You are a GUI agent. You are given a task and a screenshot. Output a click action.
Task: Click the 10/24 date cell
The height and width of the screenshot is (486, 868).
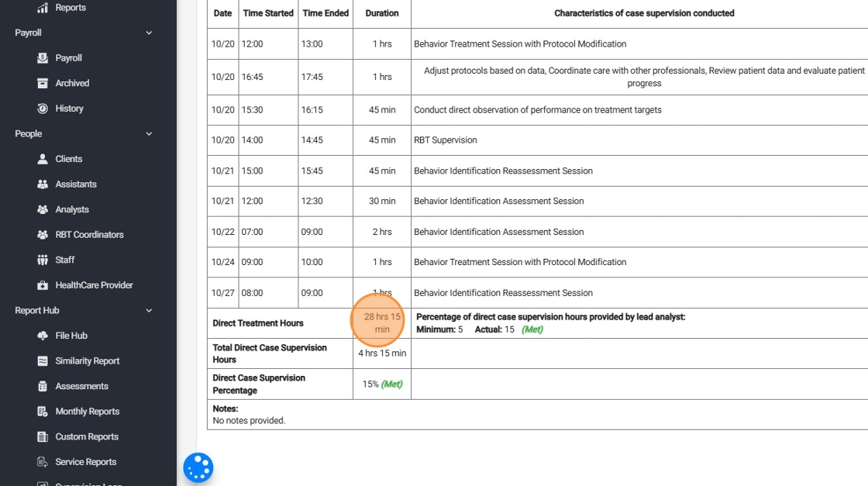click(x=223, y=262)
